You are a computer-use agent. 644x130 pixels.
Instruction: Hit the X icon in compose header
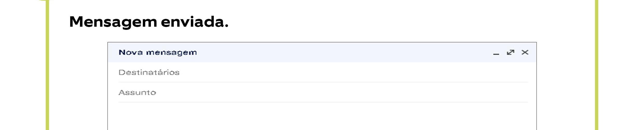(x=525, y=53)
